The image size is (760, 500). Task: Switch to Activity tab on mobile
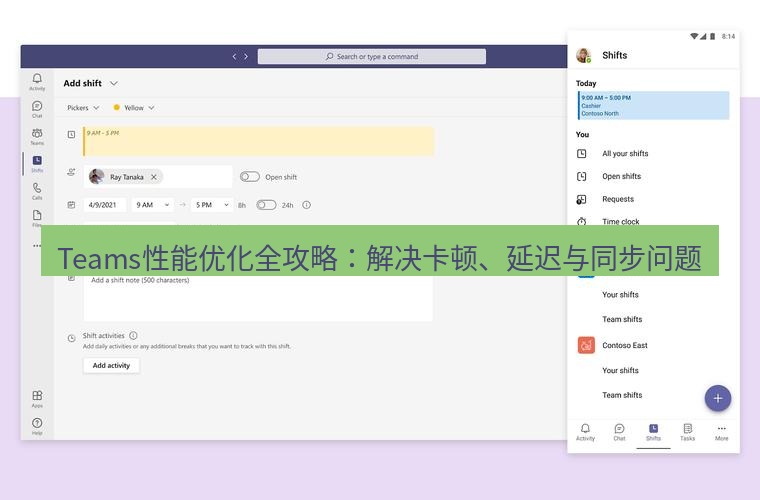[585, 432]
